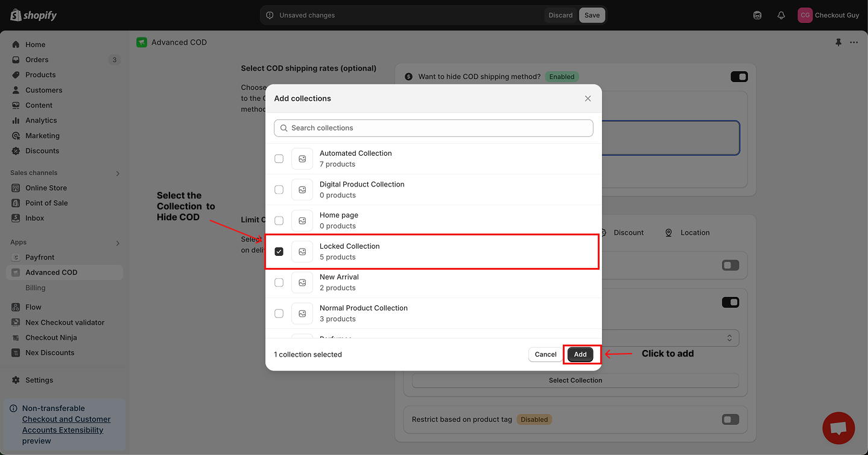Image resolution: width=868 pixels, height=455 pixels.
Task: Open the Shopify logo home
Action: 34,15
